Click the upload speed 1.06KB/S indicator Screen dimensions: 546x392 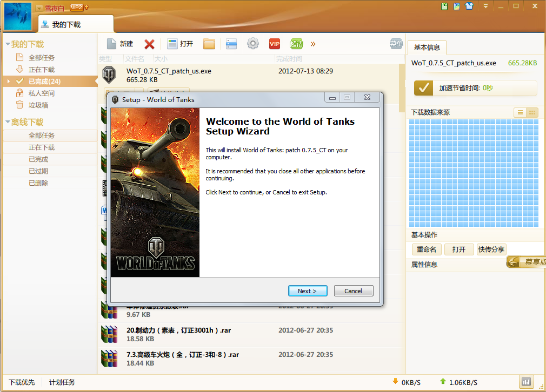click(x=458, y=382)
